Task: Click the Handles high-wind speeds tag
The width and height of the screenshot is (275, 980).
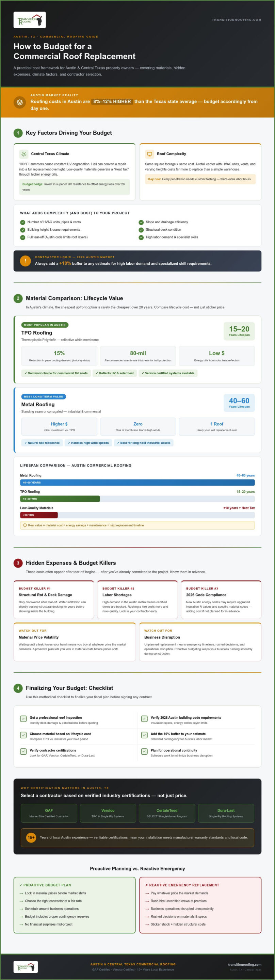Action: (x=88, y=443)
